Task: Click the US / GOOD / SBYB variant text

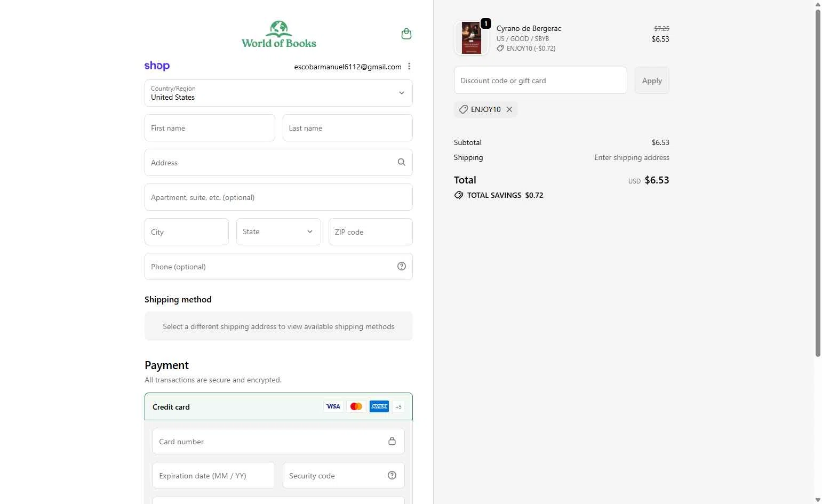Action: pyautogui.click(x=523, y=38)
